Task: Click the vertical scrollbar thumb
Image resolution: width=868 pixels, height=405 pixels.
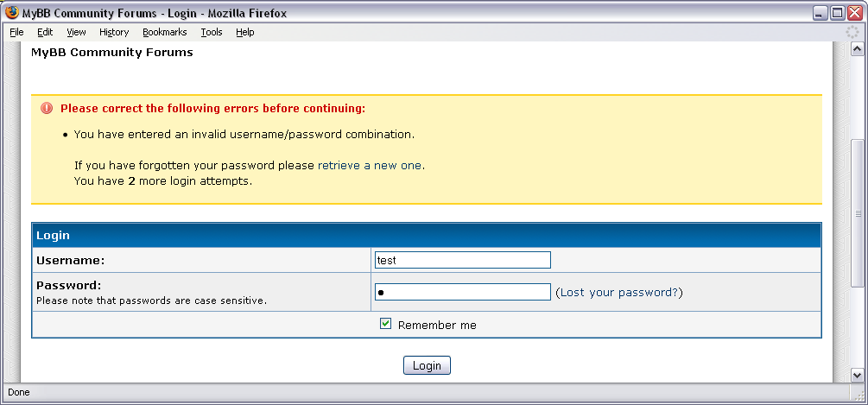Action: [x=857, y=212]
